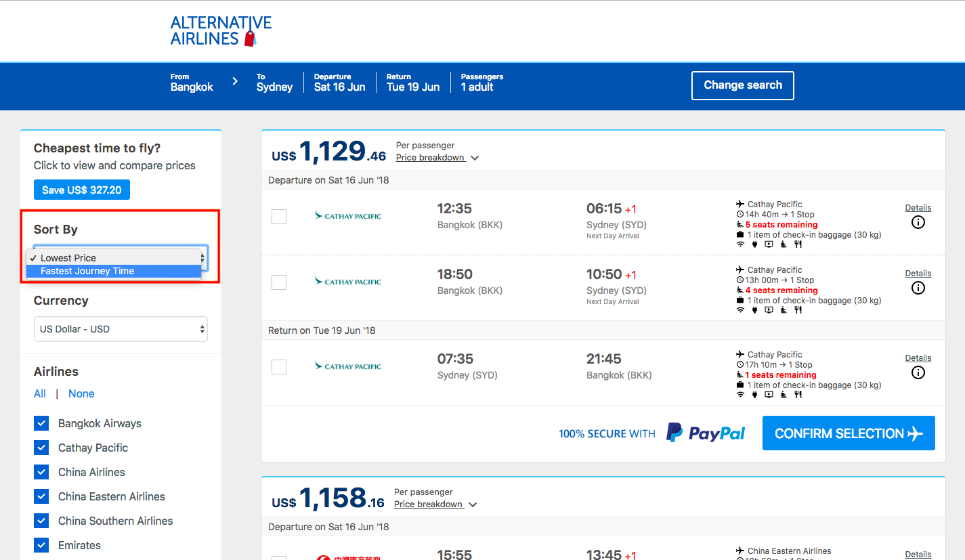Screen dimensions: 965x560
Task: Open info icon for the 12:35 flight
Action: [x=918, y=222]
